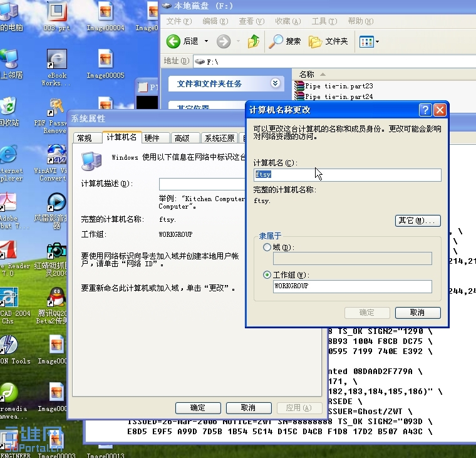Open the 收藏(A) menu
Viewport: 476px width, 458px height.
pyautogui.click(x=287, y=21)
